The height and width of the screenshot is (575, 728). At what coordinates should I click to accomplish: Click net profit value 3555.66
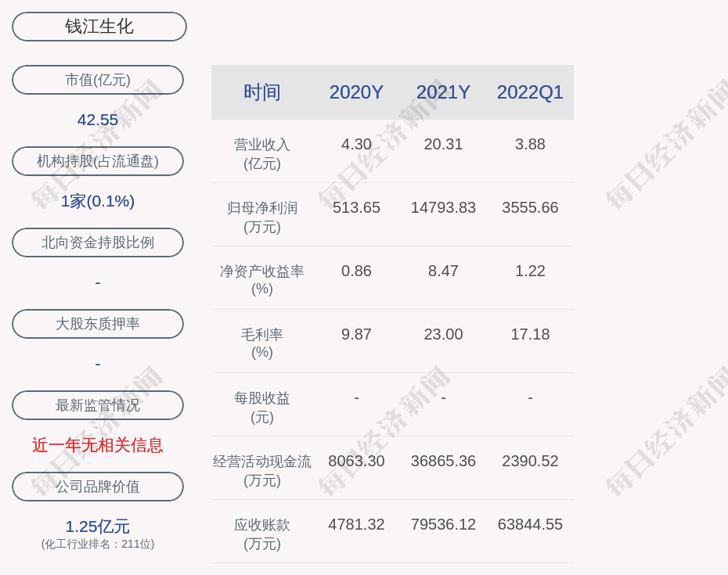[530, 207]
